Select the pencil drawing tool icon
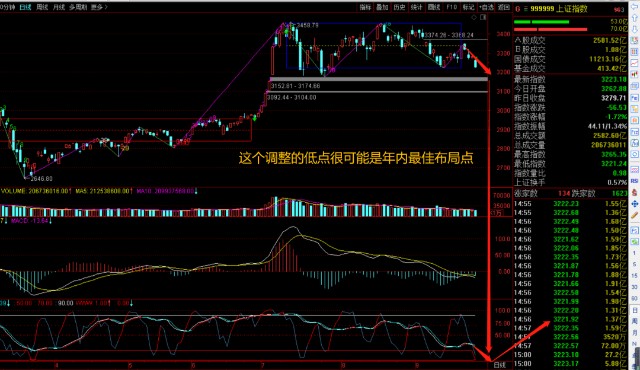640x370 pixels. pos(635,214)
